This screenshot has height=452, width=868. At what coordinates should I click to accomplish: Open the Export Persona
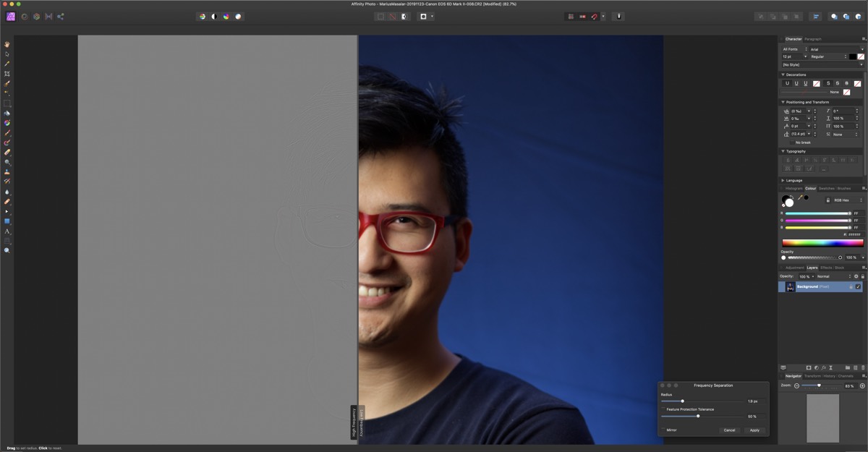click(x=61, y=16)
